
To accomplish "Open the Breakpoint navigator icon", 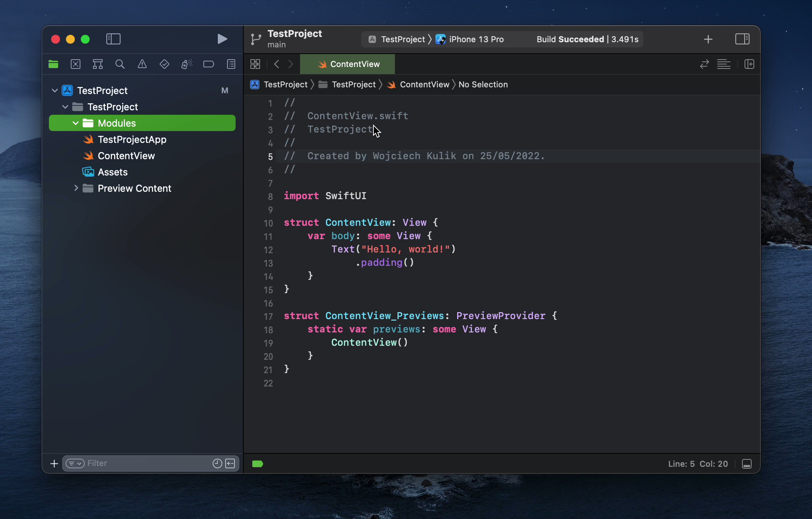I will click(x=209, y=64).
